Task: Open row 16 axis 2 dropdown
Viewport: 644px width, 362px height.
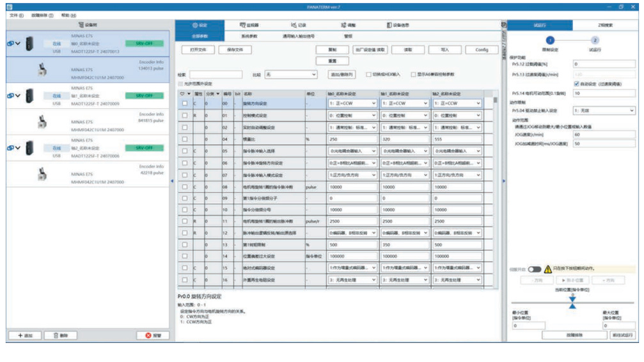Action: pos(457,280)
